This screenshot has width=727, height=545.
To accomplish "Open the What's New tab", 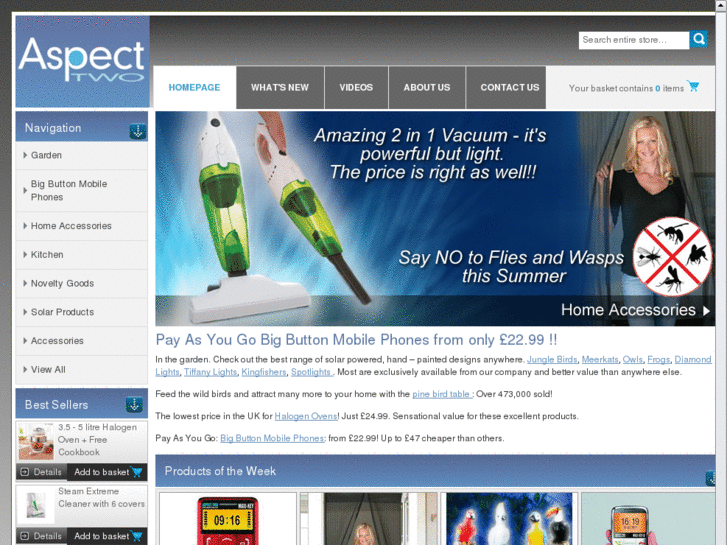I will pyautogui.click(x=280, y=87).
